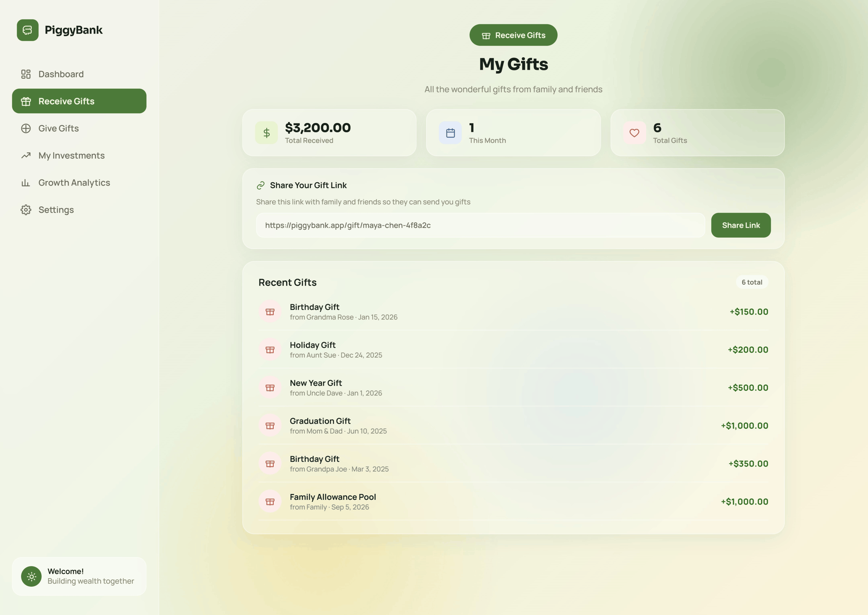Click gift icon for Grandpa Joe's Birthday Gift
The height and width of the screenshot is (615, 868).
[x=270, y=464]
